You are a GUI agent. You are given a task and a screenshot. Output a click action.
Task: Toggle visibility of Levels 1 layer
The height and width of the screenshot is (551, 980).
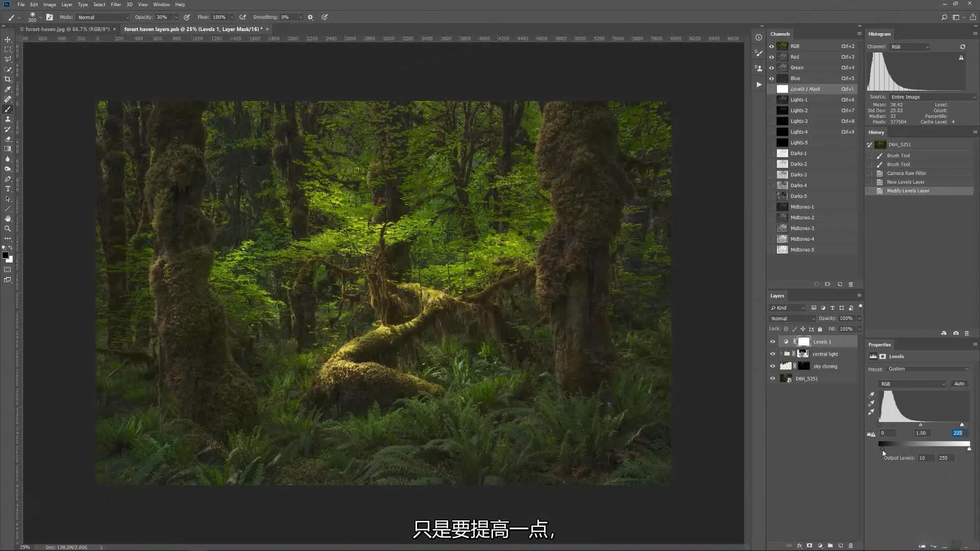click(772, 342)
